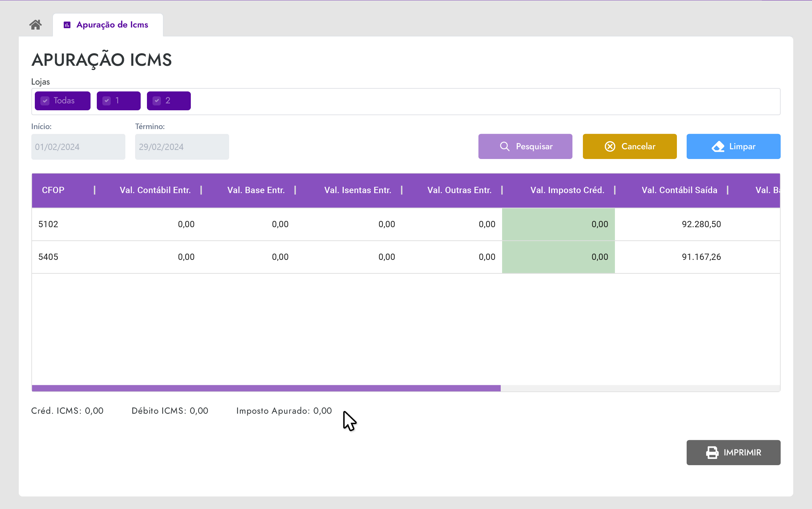The width and height of the screenshot is (812, 509).
Task: Click the chart icon in Apuração tab
Action: 67,25
